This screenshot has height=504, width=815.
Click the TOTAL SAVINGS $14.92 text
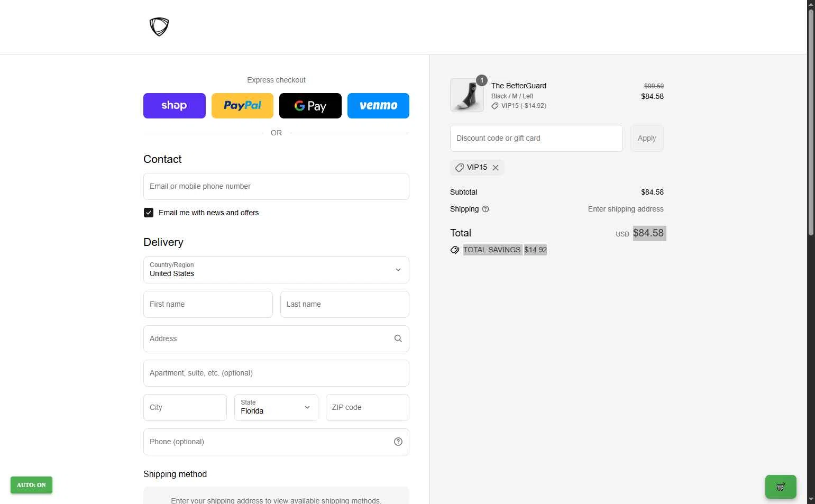coord(505,250)
